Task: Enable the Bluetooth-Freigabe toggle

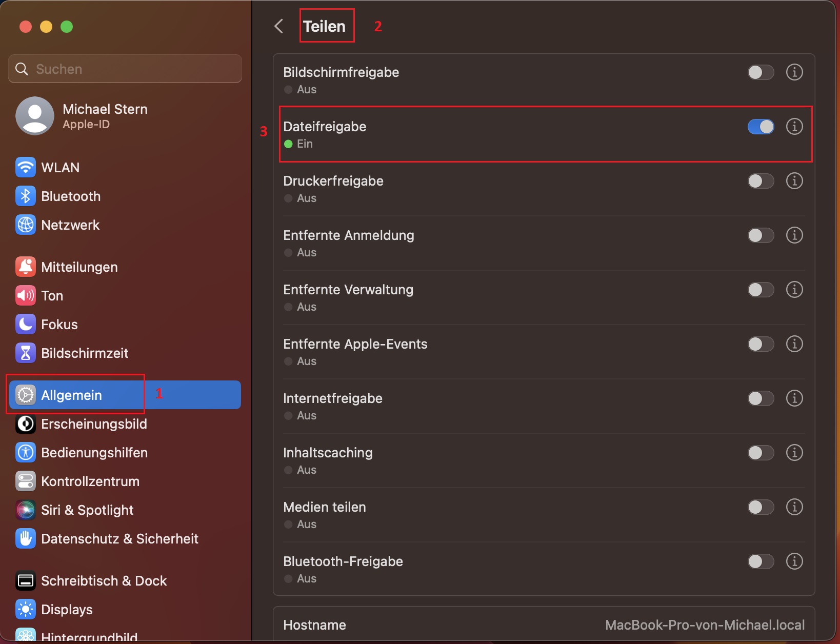Action: [x=761, y=561]
